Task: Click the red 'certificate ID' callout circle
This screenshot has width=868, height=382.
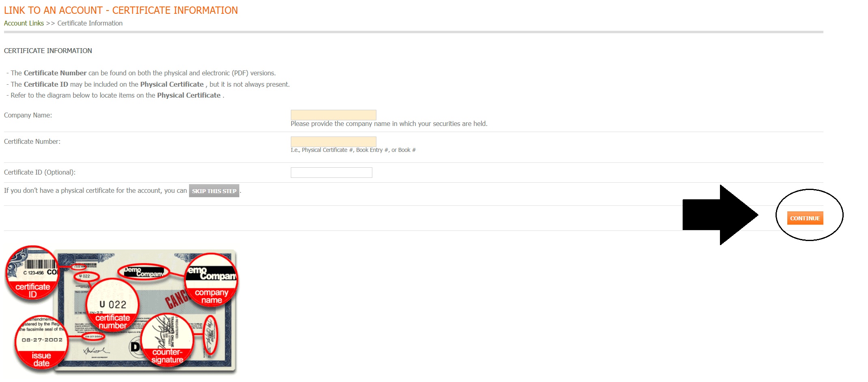Action: point(32,274)
